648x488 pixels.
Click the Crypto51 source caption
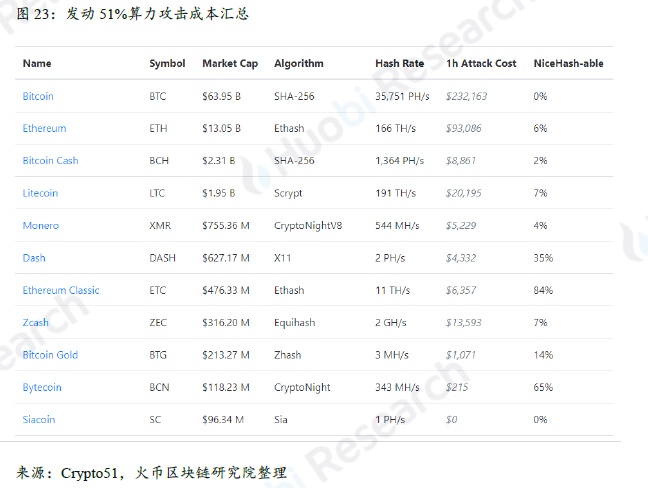[151, 472]
